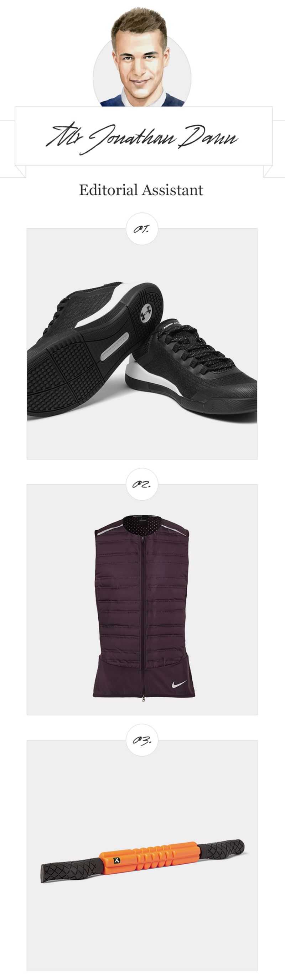Viewport: 285px width, 980px height.
Task: Click the Mr Jonathan Dann signature banner
Action: click(143, 136)
